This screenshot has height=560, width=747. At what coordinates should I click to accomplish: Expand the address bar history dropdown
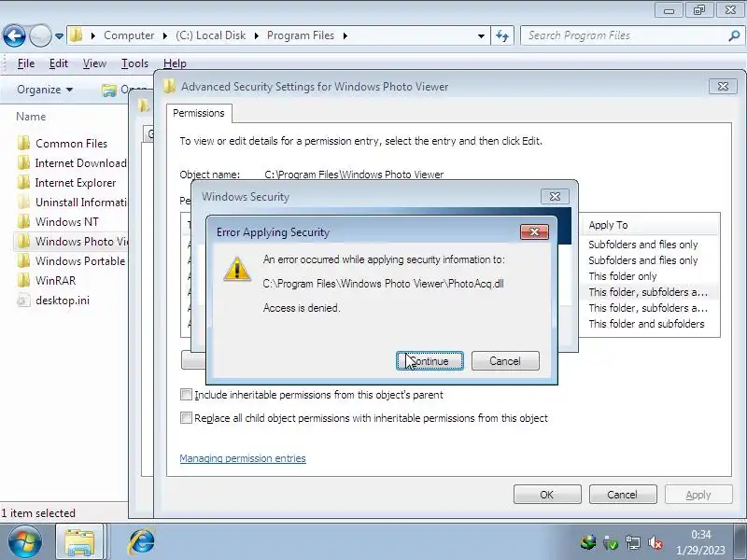click(481, 35)
